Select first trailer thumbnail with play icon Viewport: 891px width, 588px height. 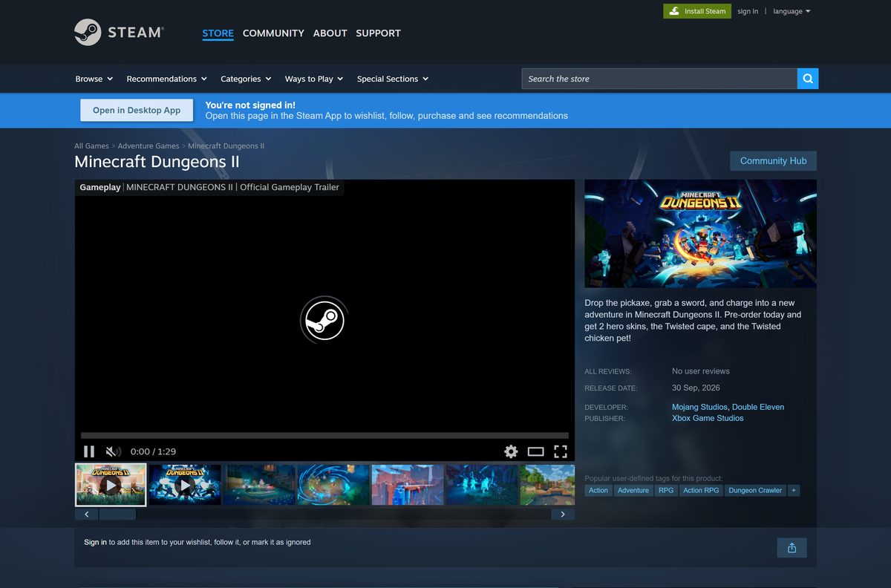111,485
